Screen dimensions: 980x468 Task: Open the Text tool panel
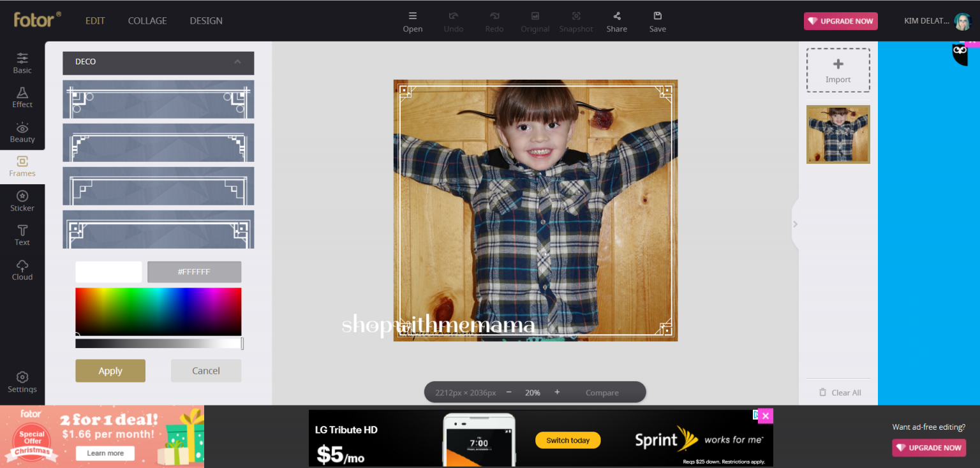click(x=22, y=235)
